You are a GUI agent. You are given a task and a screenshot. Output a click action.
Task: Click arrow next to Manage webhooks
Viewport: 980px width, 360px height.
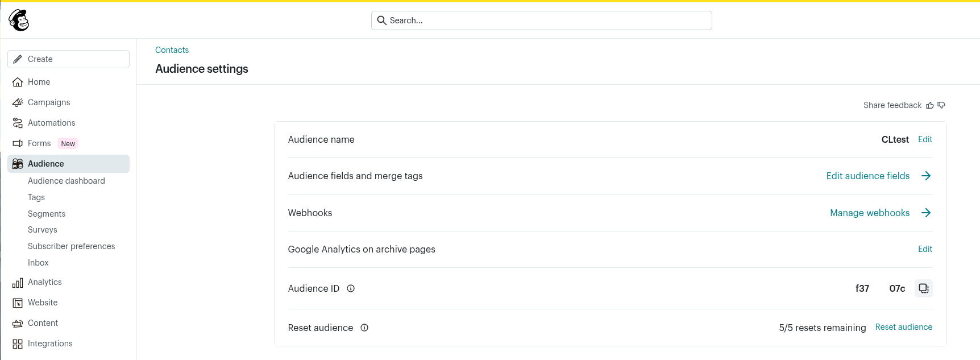(926, 213)
